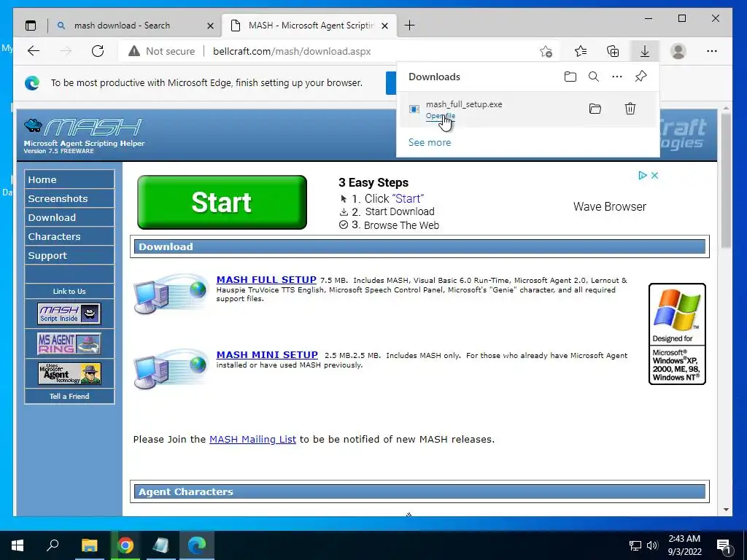Click the MS Agent Ring badge
The image size is (747, 560).
(69, 344)
